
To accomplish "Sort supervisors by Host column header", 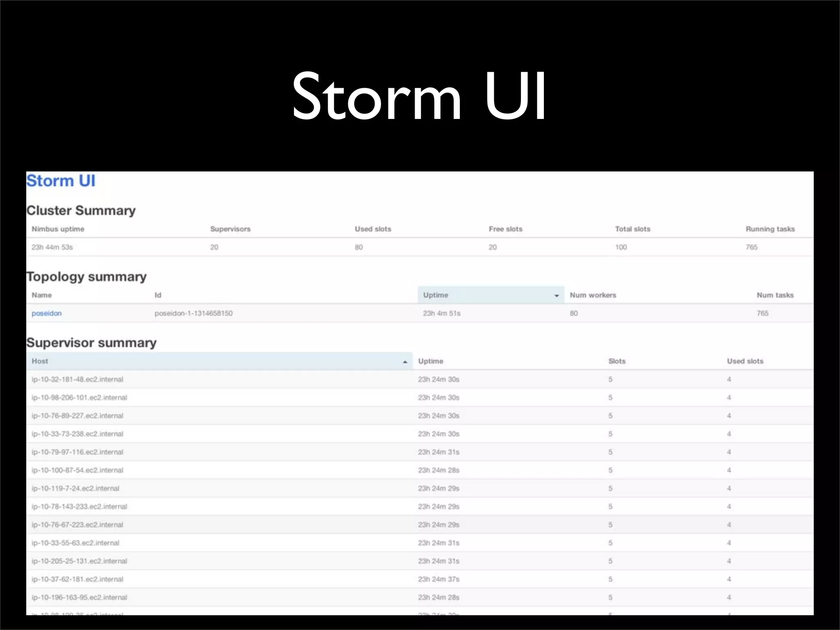I will (219, 361).
